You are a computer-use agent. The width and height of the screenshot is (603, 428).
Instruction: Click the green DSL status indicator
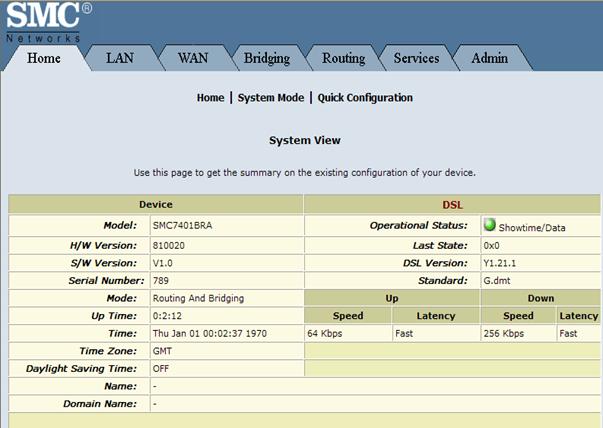(x=490, y=225)
